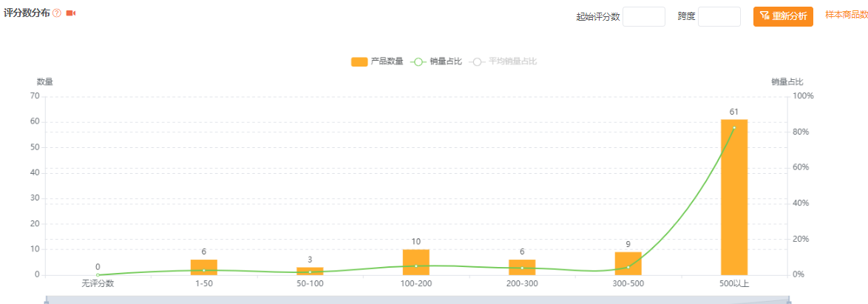Toggle the 销量占比 series label in legend
The width and height of the screenshot is (868, 304).
pos(446,61)
